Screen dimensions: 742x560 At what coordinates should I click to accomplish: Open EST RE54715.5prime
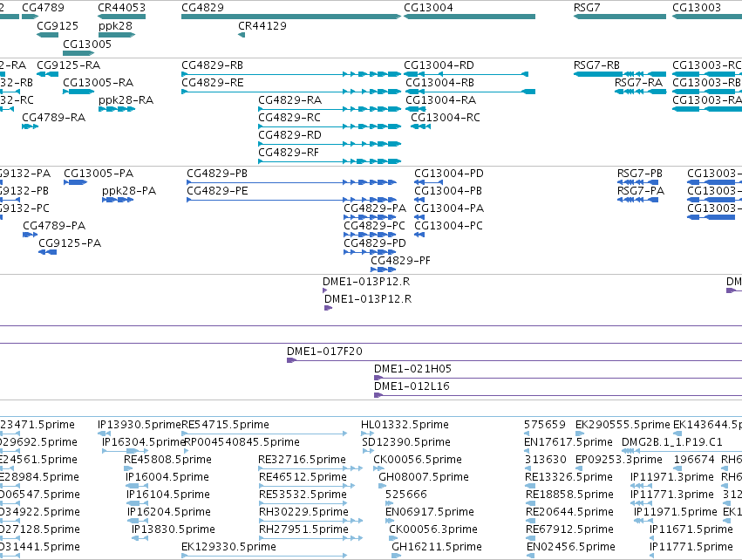point(225,425)
